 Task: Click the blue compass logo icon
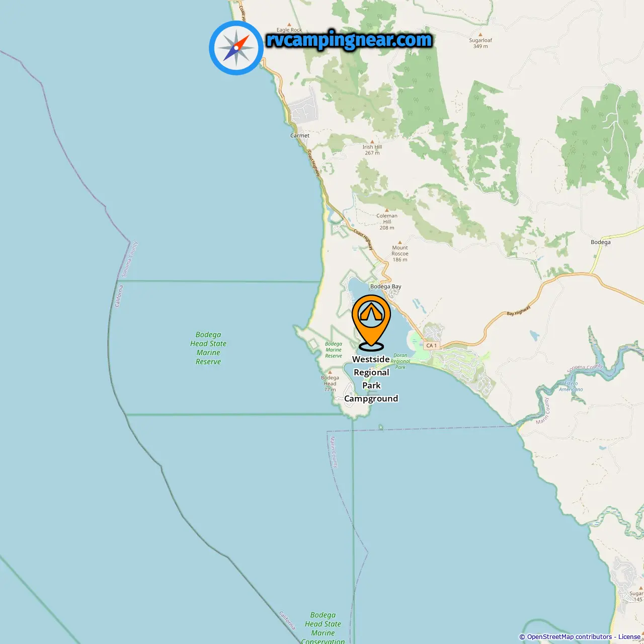pyautogui.click(x=236, y=48)
